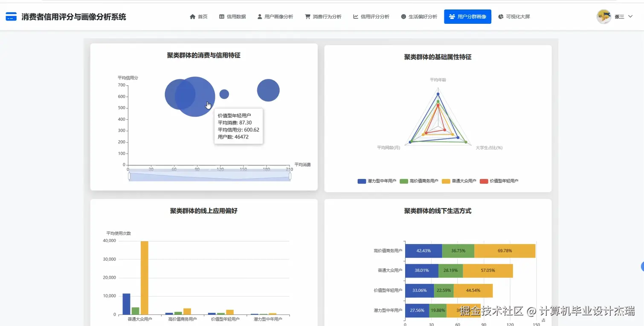Click the blue credit card logo icon
This screenshot has height=326, width=644.
click(11, 17)
